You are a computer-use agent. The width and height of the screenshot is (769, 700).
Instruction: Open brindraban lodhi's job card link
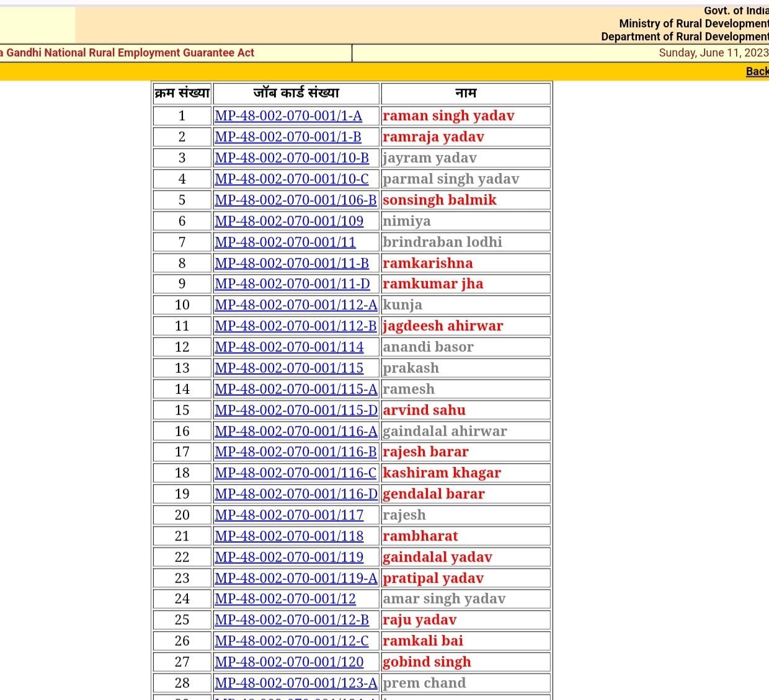tap(284, 242)
